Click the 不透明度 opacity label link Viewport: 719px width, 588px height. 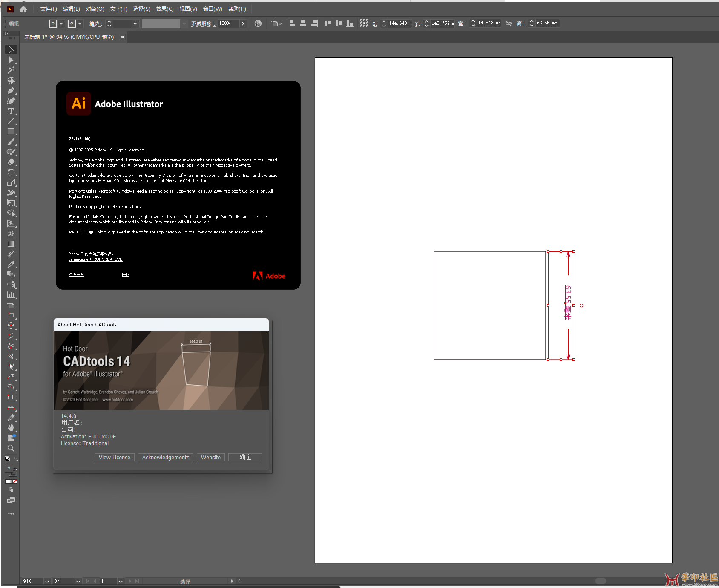[x=203, y=24]
